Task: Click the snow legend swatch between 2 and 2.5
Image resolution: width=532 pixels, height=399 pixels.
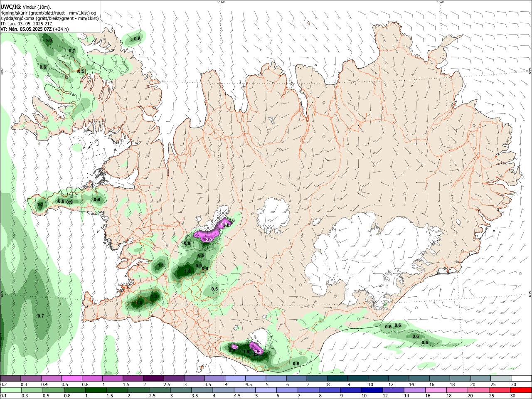Action: click(x=153, y=378)
